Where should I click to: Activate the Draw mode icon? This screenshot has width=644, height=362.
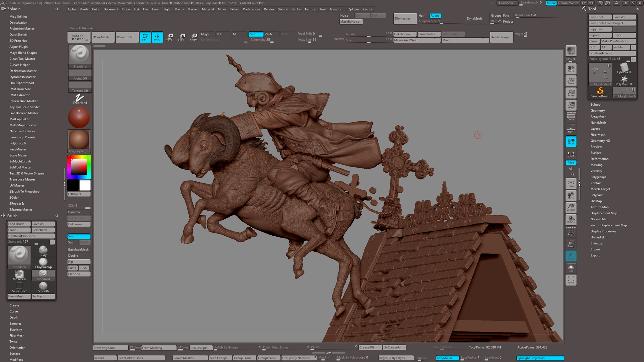(x=157, y=37)
